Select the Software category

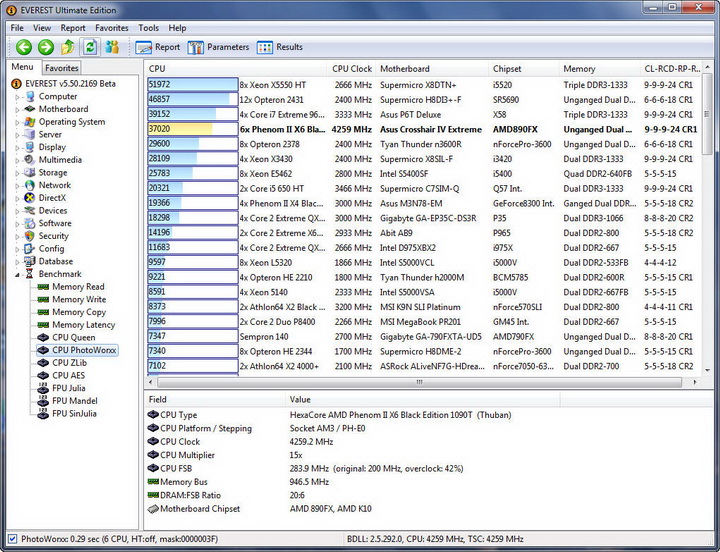click(x=55, y=223)
